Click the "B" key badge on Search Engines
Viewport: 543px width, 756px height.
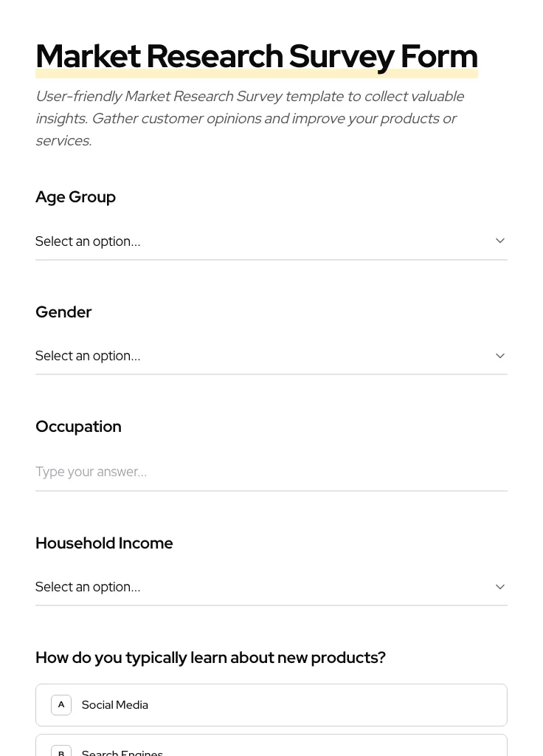pos(61,751)
